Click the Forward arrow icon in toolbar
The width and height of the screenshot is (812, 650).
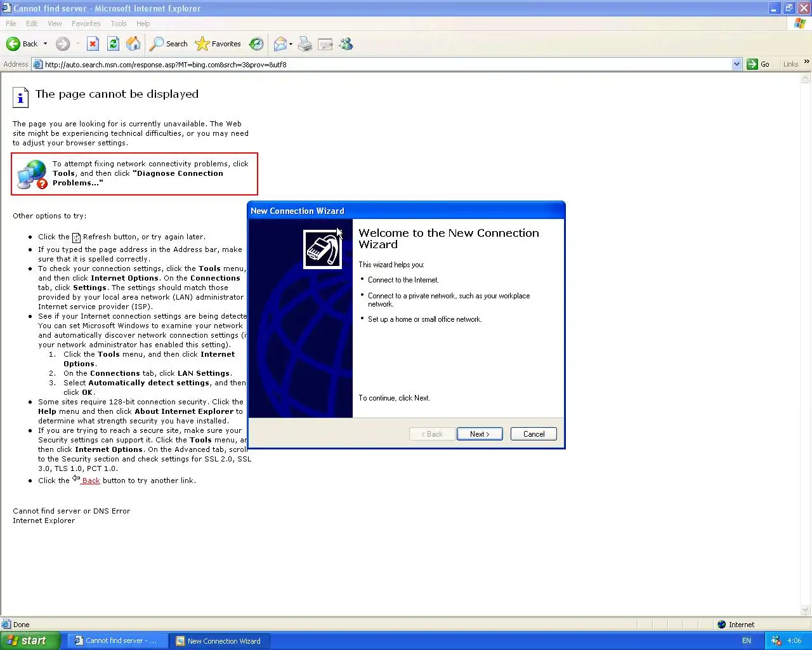coord(62,44)
